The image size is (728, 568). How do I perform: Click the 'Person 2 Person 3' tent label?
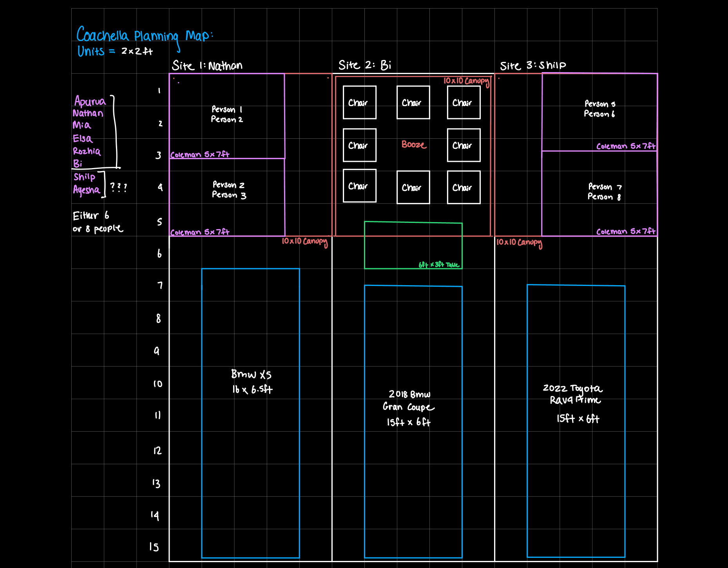[229, 190]
